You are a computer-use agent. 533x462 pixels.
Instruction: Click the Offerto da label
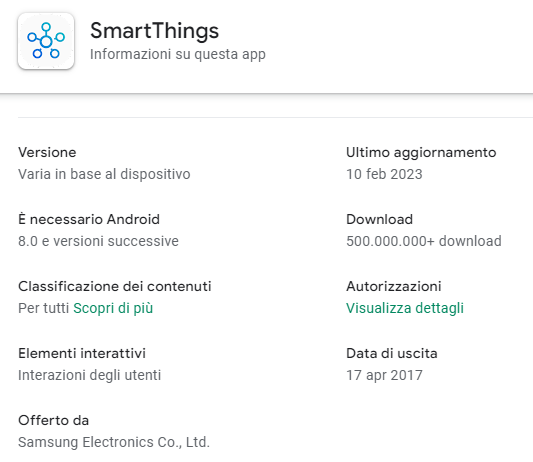(x=54, y=420)
